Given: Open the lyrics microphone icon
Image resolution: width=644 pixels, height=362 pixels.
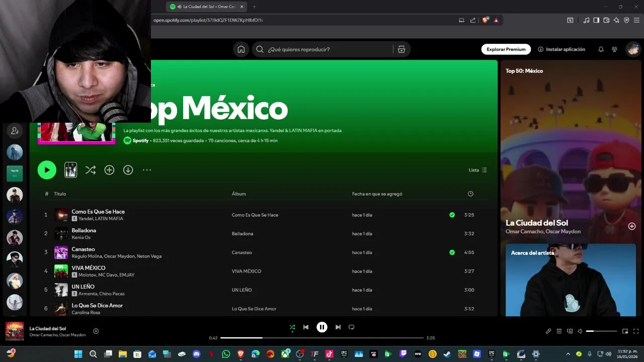Looking at the screenshot, I should click(548, 331).
